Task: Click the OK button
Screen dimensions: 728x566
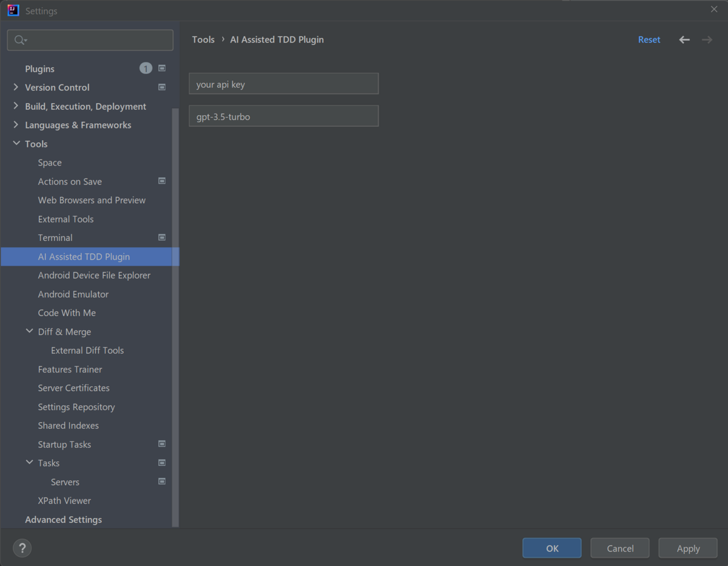Action: click(x=552, y=548)
